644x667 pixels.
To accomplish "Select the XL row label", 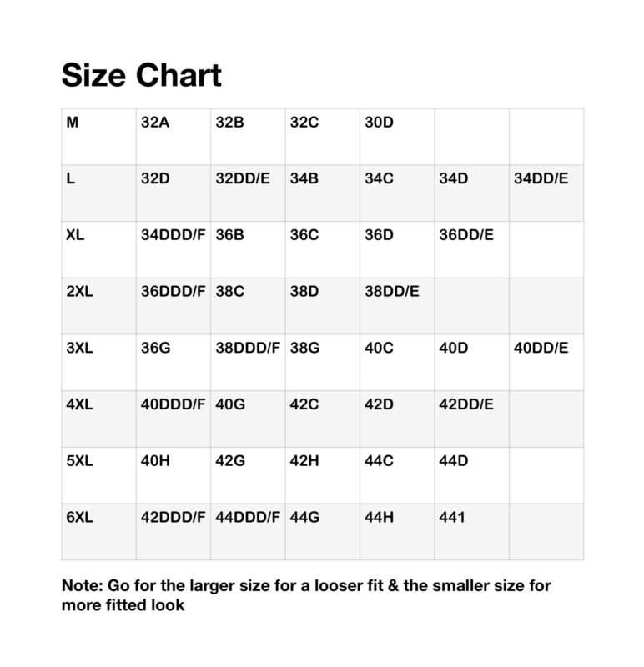I will 75,235.
